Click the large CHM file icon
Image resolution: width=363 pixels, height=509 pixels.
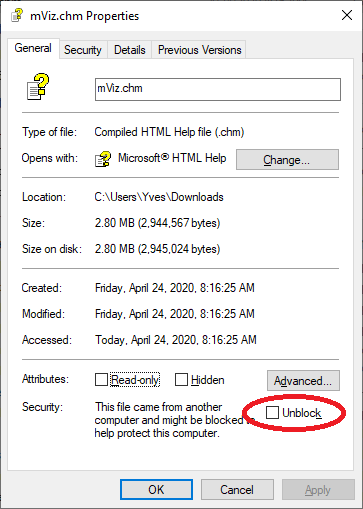tap(38, 87)
